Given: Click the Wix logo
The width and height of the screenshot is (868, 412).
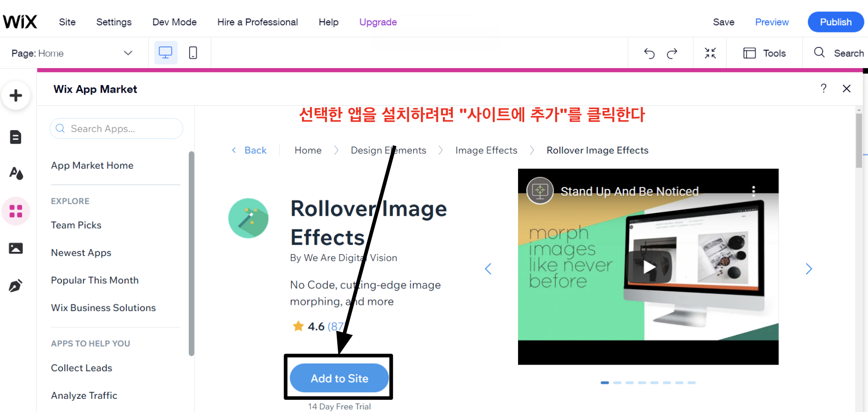Looking at the screenshot, I should 20,22.
